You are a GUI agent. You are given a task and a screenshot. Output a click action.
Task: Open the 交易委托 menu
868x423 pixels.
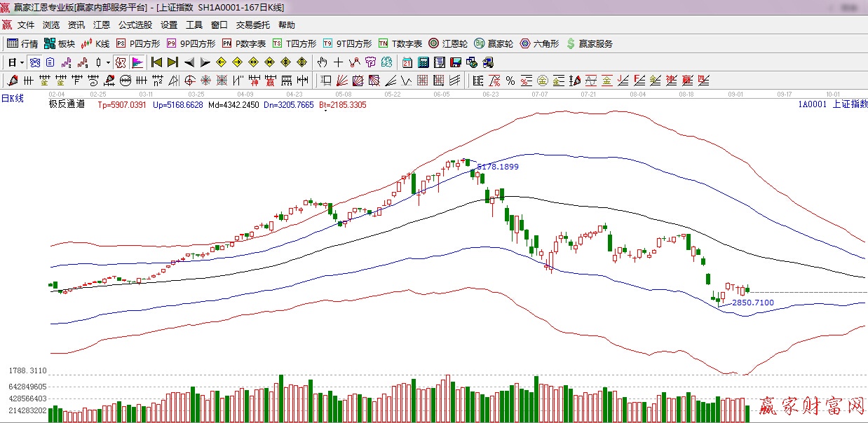pos(252,25)
